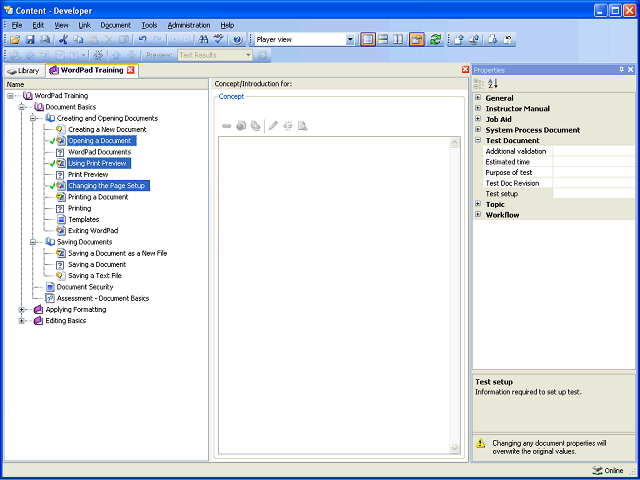Viewport: 640px width, 480px height.
Task: Toggle the vertical split layout button
Action: click(398, 40)
